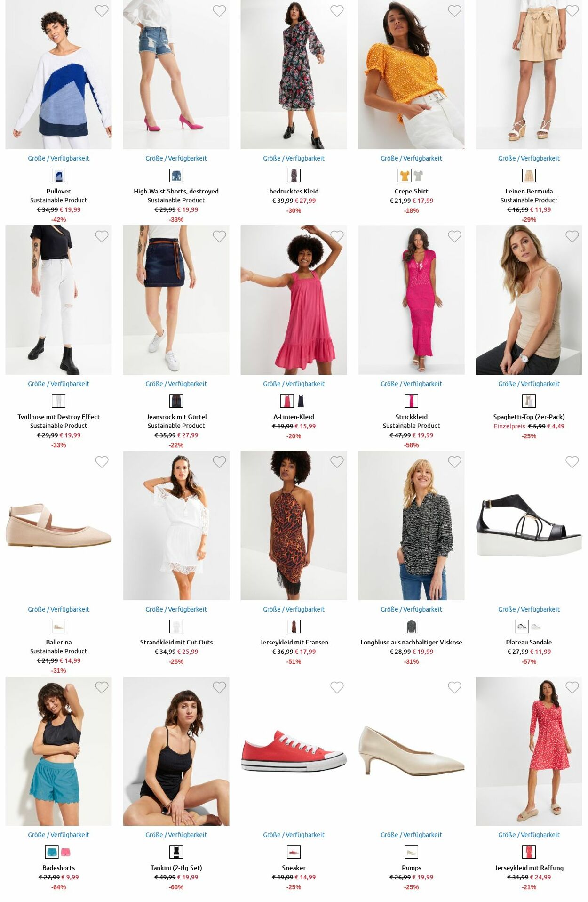Screen dimensions: 588x902
Task: Choose the dark blue A-Linien-Kleid swatch
Action: tap(301, 401)
